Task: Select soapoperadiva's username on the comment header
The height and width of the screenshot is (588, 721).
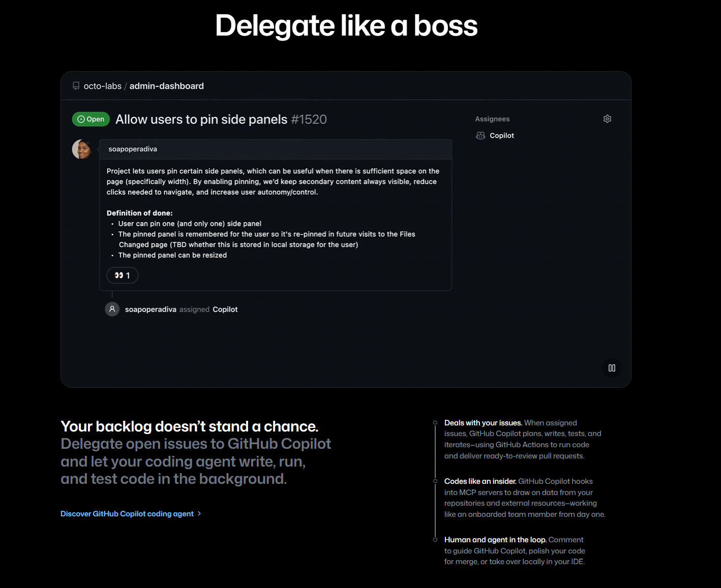Action: pos(132,149)
